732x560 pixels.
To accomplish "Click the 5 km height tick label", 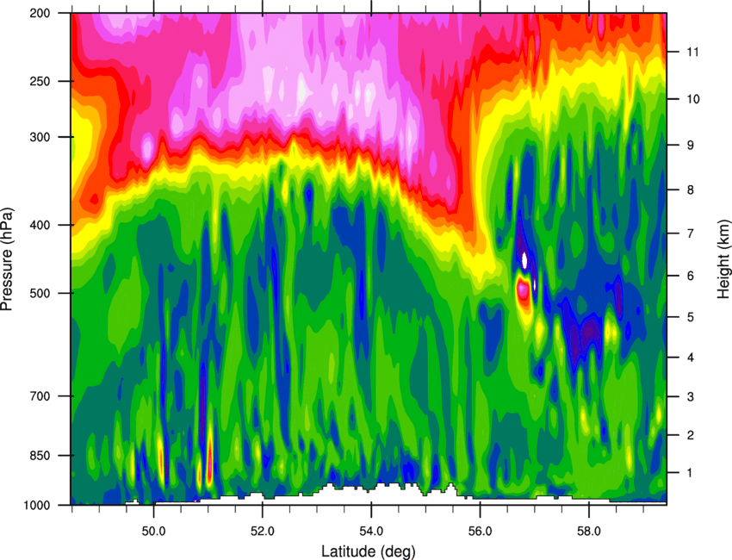I will [690, 317].
